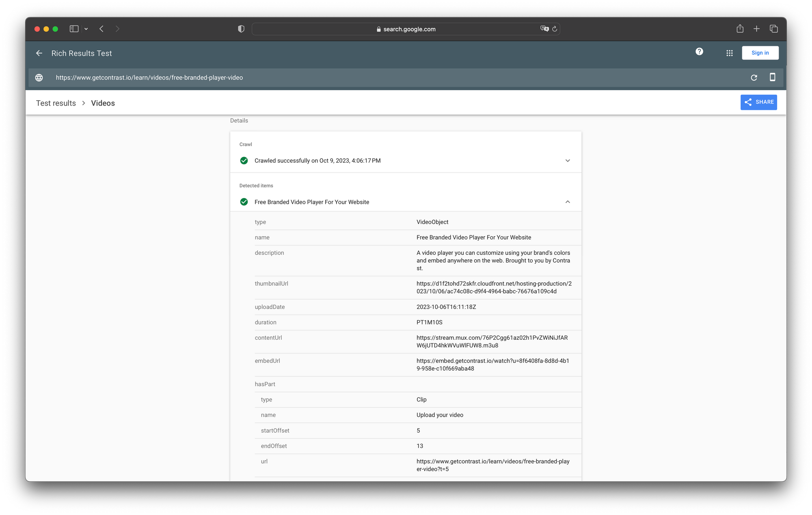
Task: Click the VideoObject type value
Action: click(432, 222)
